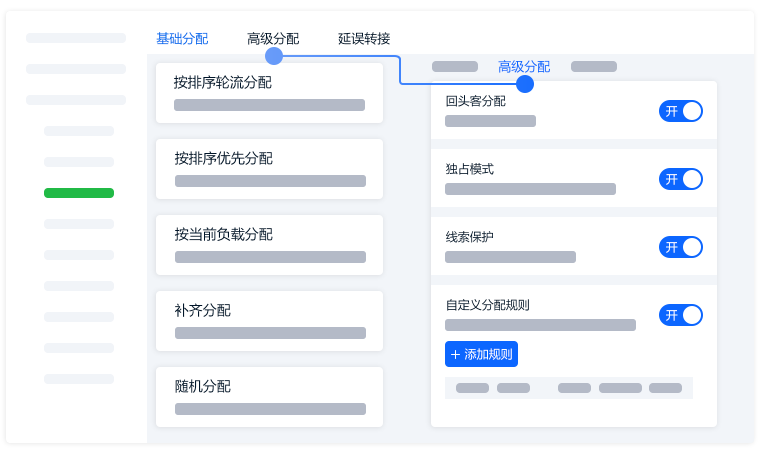Click the 添加规则 button

[481, 354]
